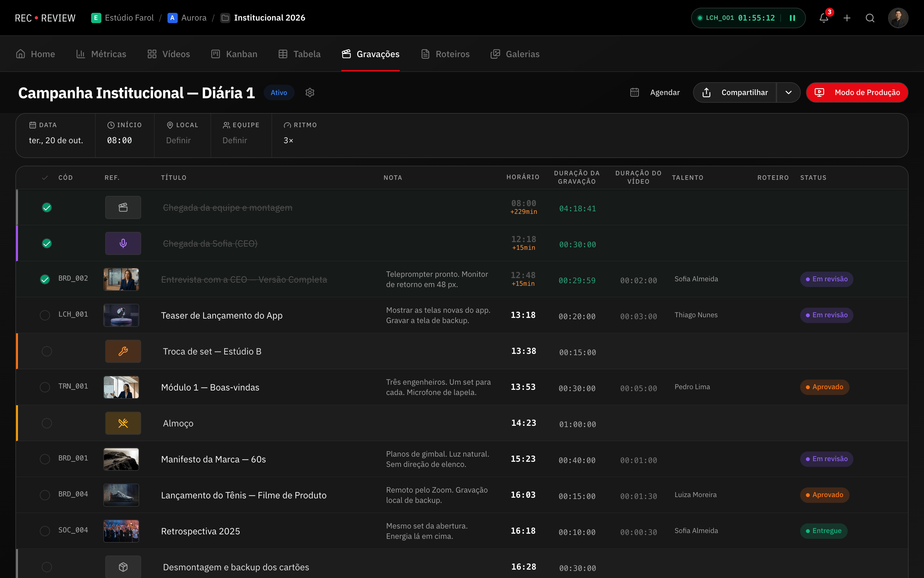Uncheck the Chegada da equipe e montagem row

tap(47, 207)
